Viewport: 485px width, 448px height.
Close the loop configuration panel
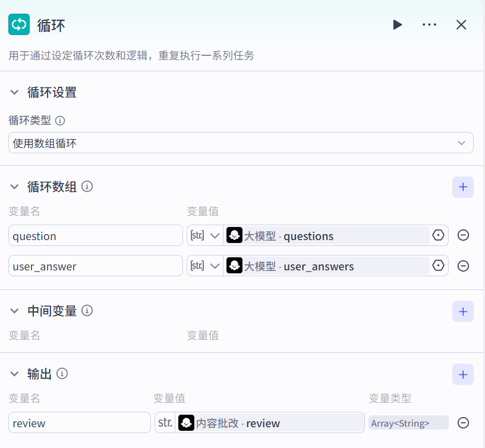tap(461, 24)
